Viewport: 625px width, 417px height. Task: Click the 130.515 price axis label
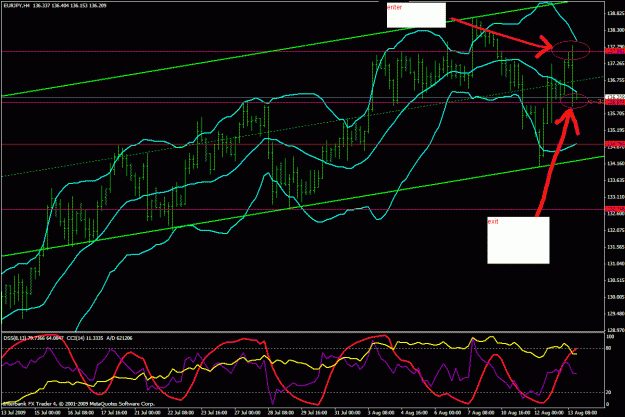click(615, 281)
